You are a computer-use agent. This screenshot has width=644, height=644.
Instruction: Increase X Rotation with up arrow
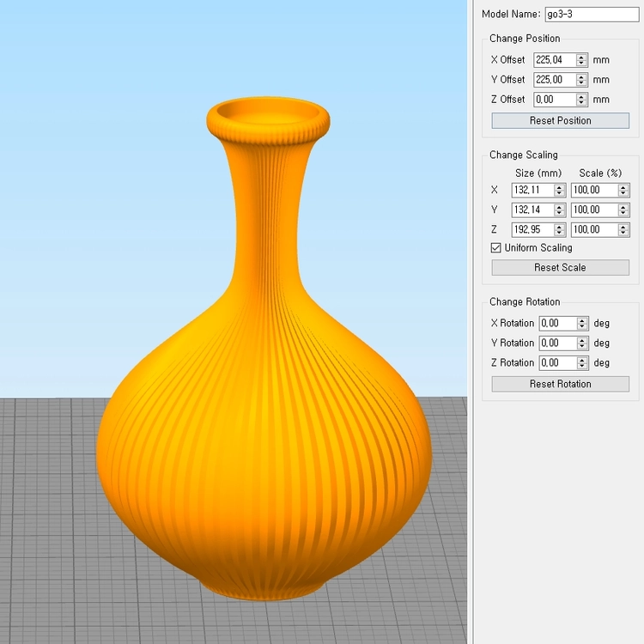[582, 320]
